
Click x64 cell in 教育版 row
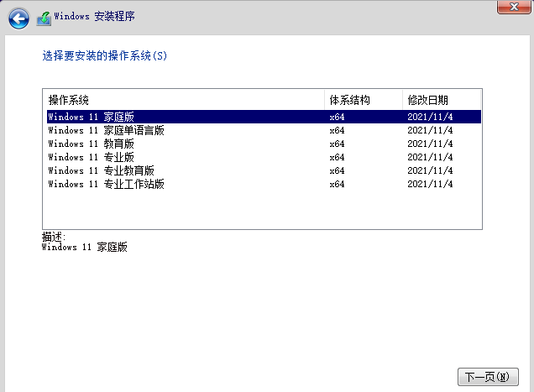[337, 144]
